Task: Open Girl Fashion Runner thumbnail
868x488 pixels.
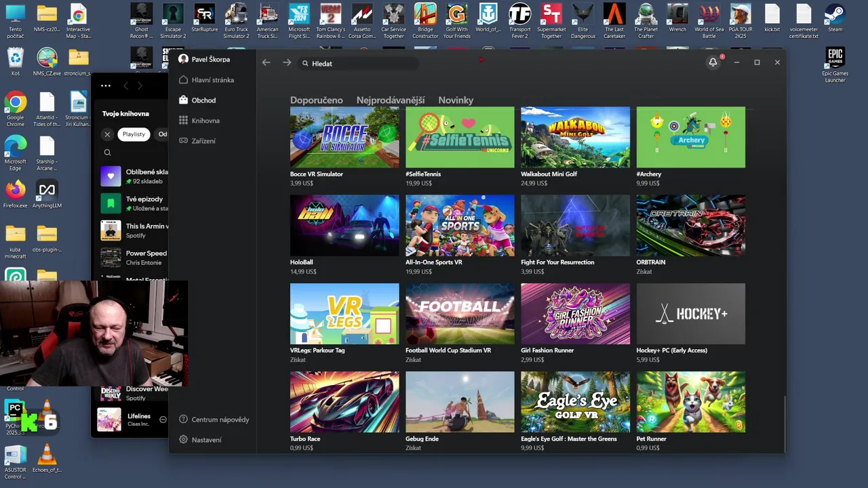Action: point(575,314)
